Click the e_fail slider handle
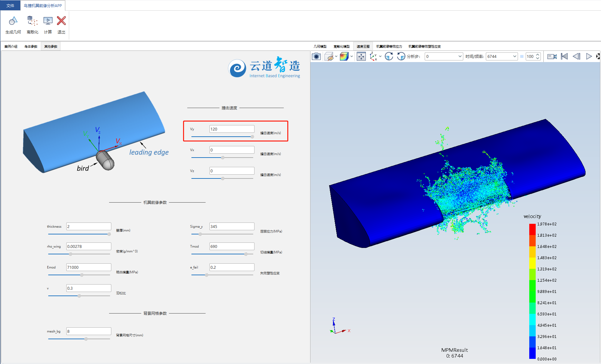 207,275
